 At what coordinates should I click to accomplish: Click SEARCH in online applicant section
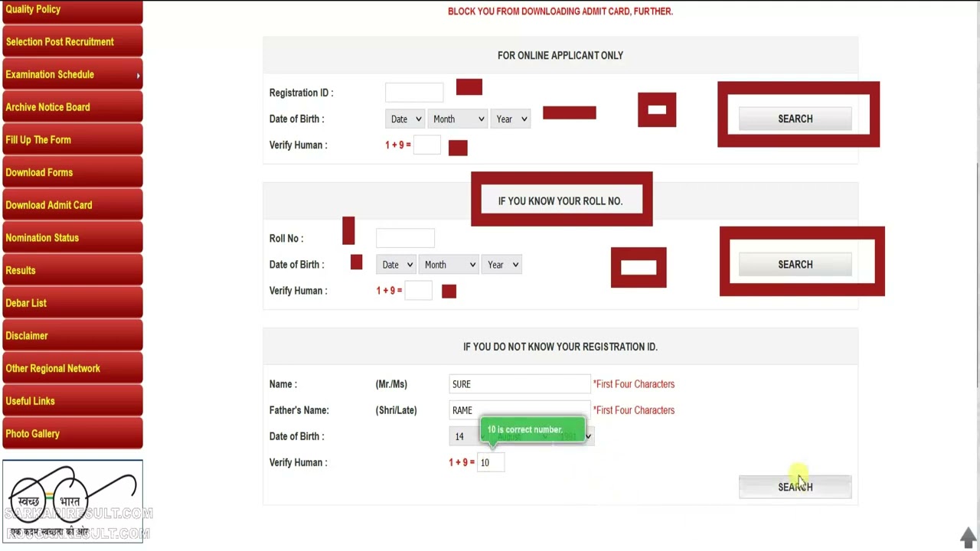pyautogui.click(x=795, y=119)
